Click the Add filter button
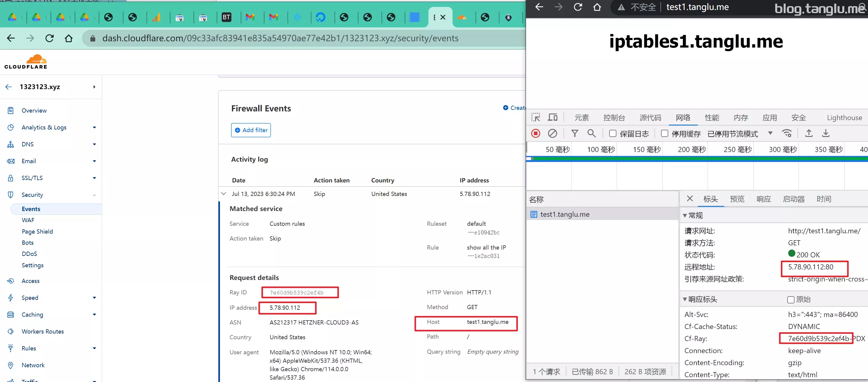This screenshot has height=382, width=868. (251, 130)
